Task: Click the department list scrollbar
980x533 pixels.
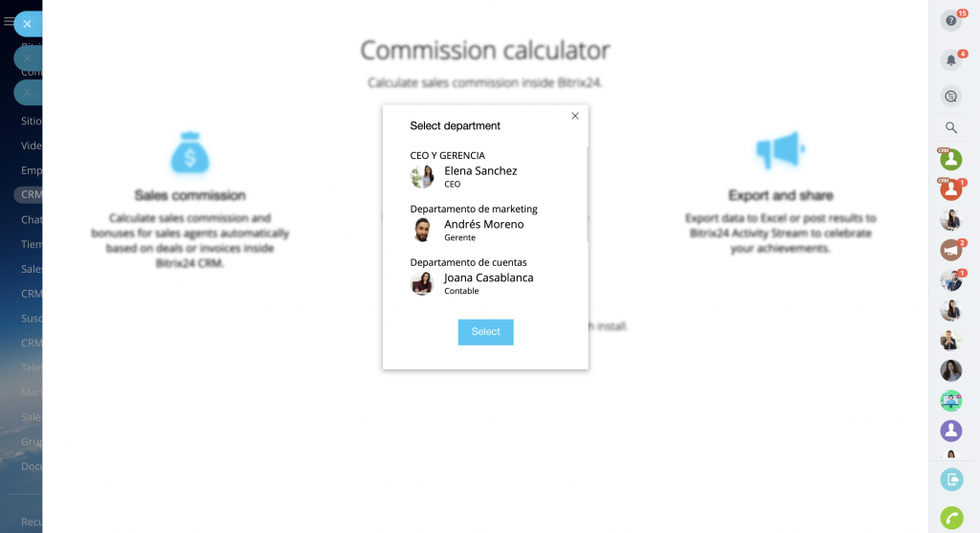Action: [x=587, y=191]
